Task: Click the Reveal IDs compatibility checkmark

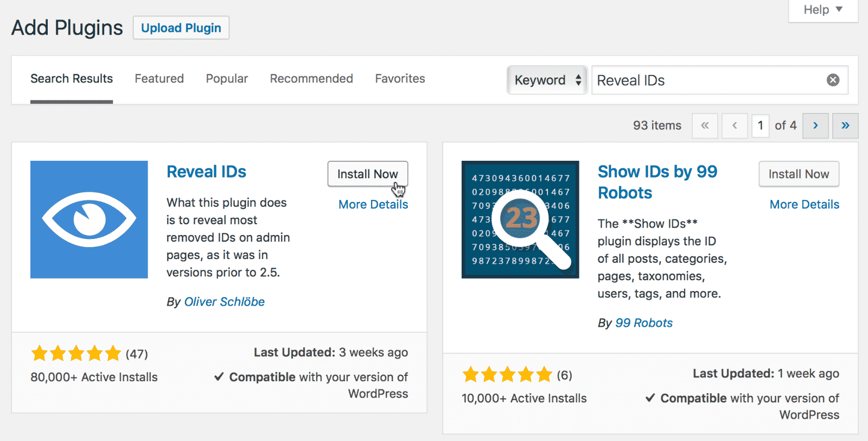Action: [x=219, y=376]
